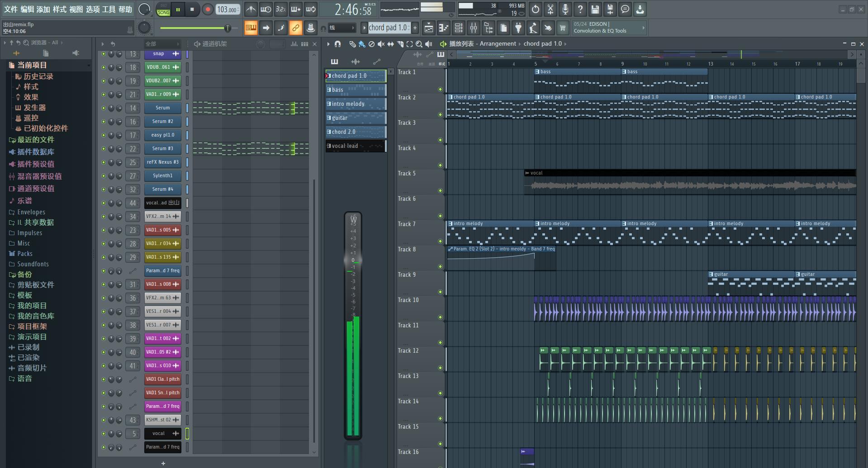Select the pencil draw tool in playlist

[352, 44]
